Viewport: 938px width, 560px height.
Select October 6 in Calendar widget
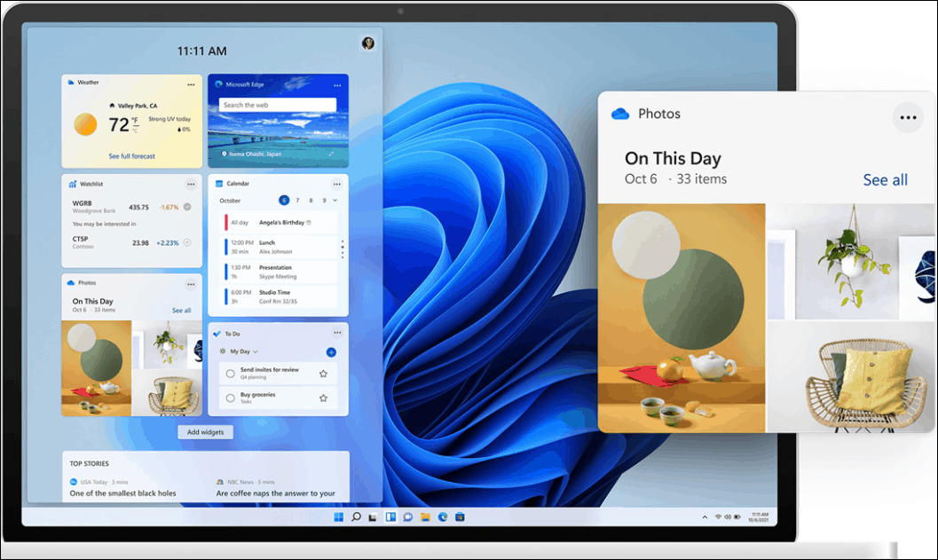284,201
